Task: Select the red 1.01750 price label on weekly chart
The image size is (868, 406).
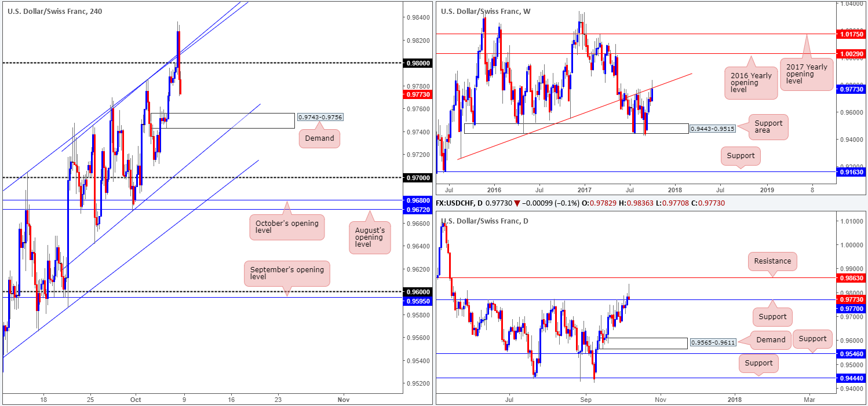Action: click(852, 34)
